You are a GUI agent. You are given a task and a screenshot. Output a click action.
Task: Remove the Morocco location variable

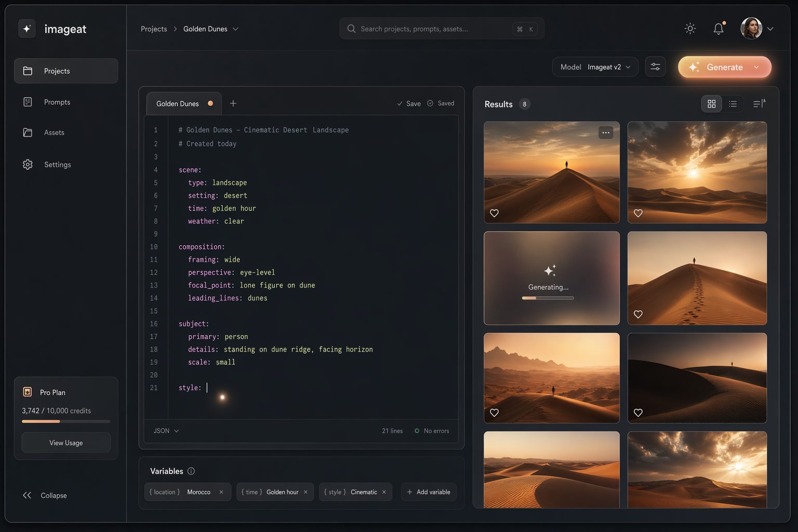[221, 492]
